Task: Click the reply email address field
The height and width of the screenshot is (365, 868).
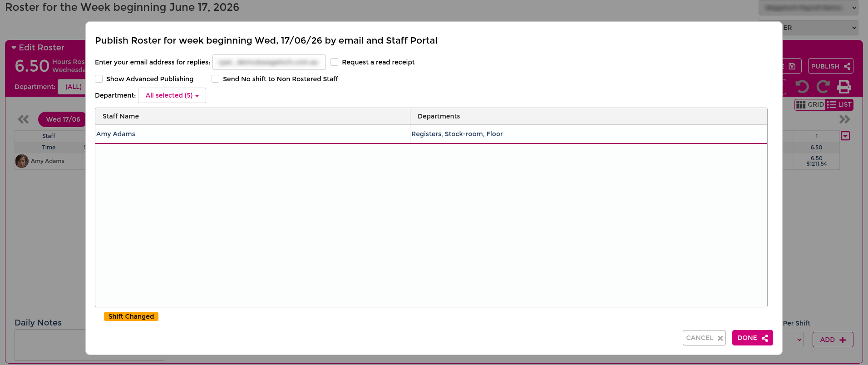Action: (269, 62)
